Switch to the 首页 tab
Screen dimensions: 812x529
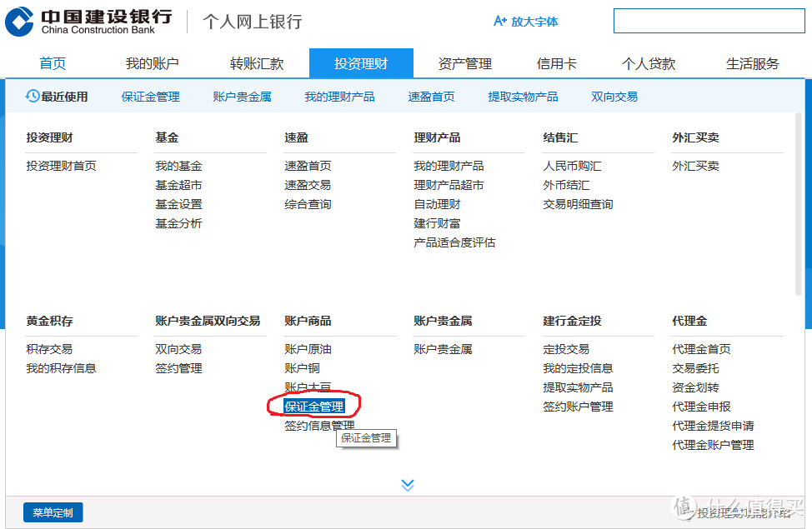(x=52, y=62)
